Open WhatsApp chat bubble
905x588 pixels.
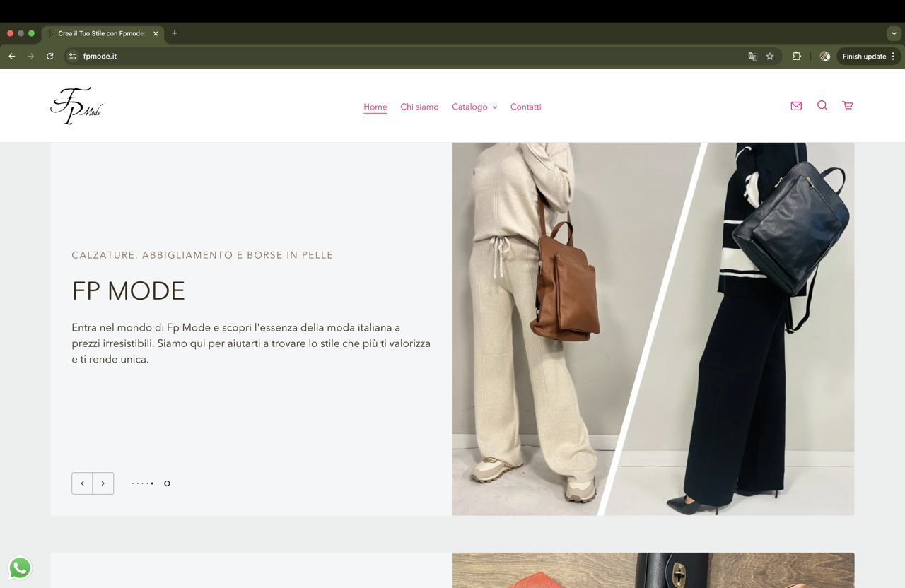pyautogui.click(x=20, y=568)
